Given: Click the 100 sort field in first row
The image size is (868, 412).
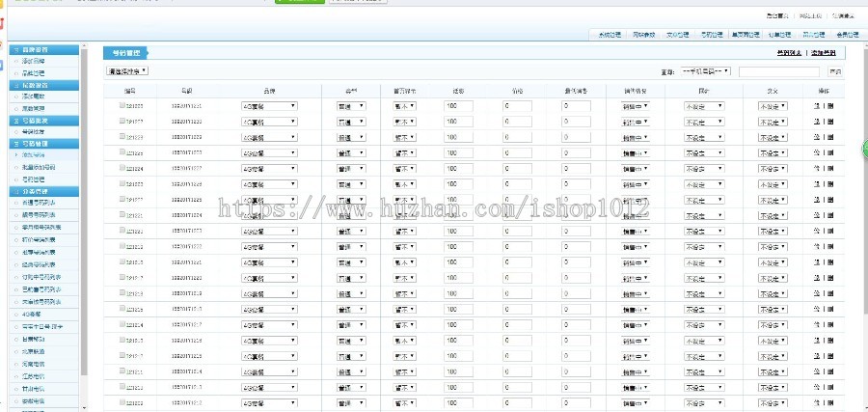Looking at the screenshot, I should [458, 106].
